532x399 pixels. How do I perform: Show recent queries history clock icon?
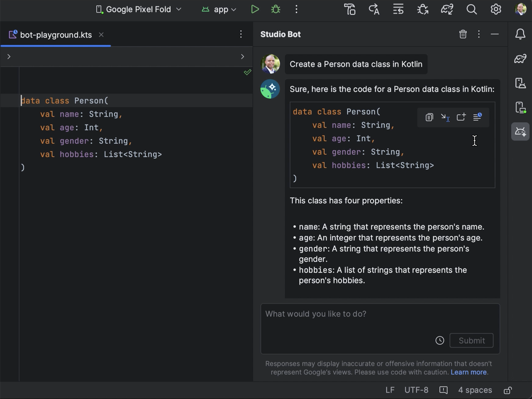[x=440, y=340]
